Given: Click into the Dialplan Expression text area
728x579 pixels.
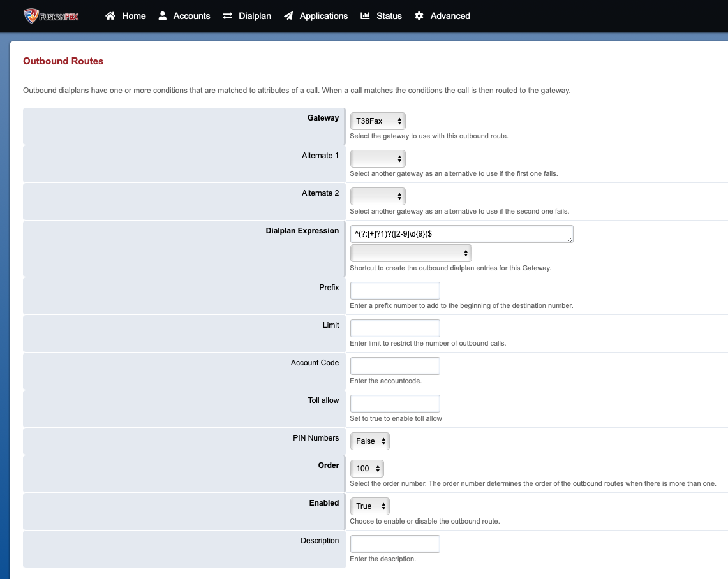Looking at the screenshot, I should coord(461,234).
